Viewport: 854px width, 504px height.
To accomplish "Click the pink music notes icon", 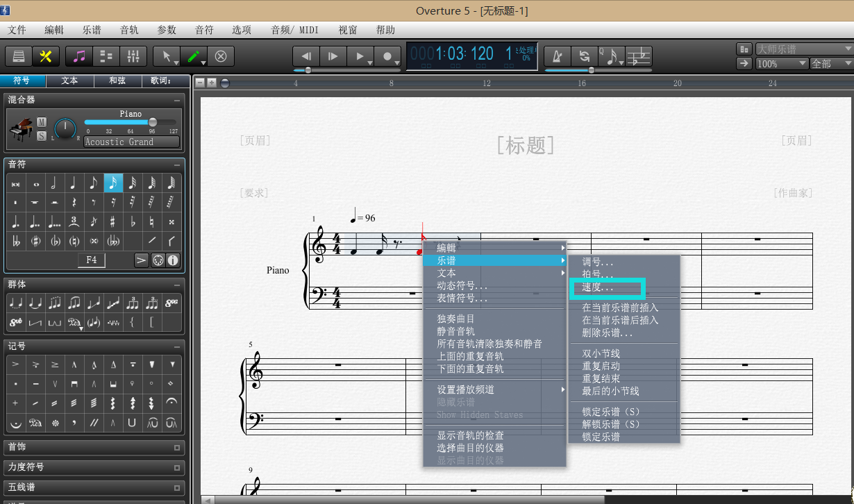I will (x=79, y=56).
